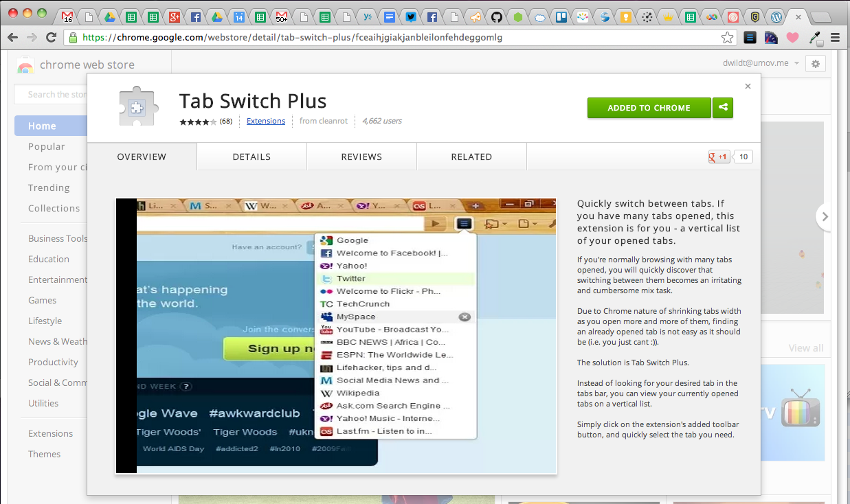The image size is (850, 504).
Task: Close the Tab Switch Plus detail overlay
Action: point(748,87)
